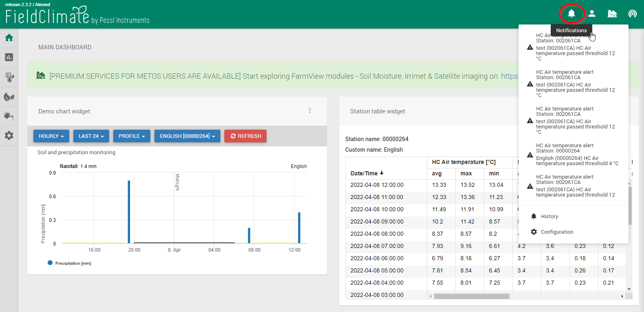Image resolution: width=644 pixels, height=312 pixels.
Task: Click the station table horizontal scrollbar
Action: tap(471, 296)
